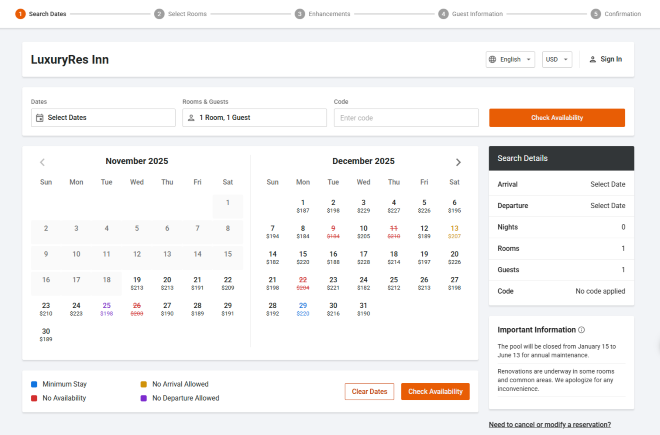
Task: Click the bottom Check Availability button
Action: coord(435,392)
